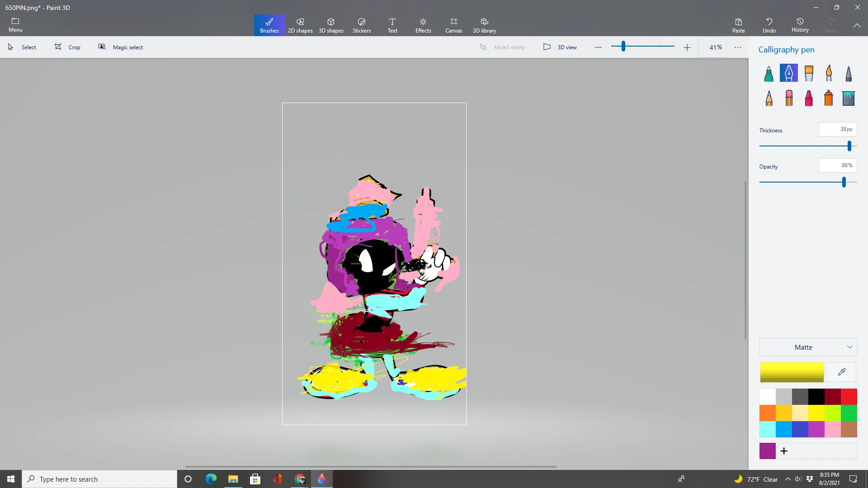Undo the last brush stroke

pos(769,25)
